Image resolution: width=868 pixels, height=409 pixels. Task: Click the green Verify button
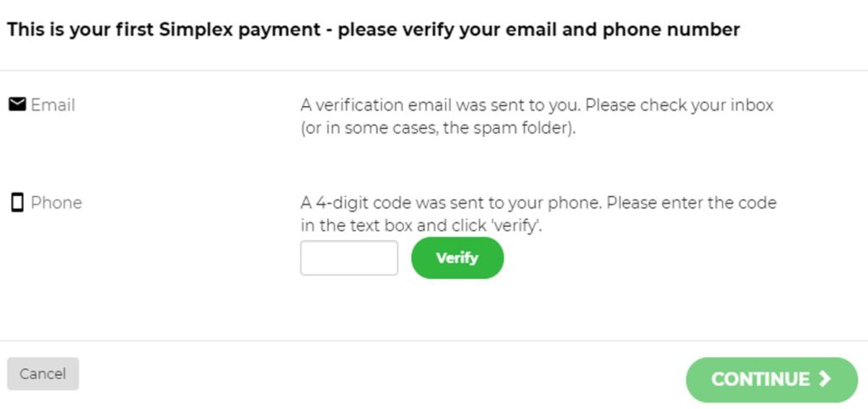click(x=457, y=258)
